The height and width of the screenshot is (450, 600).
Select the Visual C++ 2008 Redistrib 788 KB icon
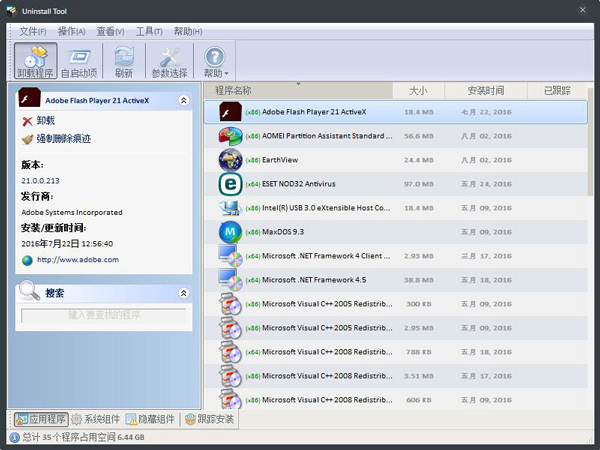(x=230, y=352)
